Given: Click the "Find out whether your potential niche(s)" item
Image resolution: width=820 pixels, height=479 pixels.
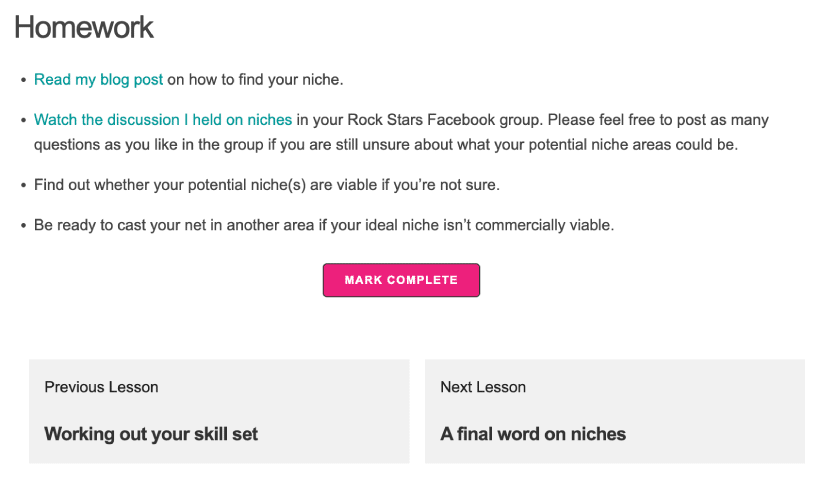Looking at the screenshot, I should (267, 185).
